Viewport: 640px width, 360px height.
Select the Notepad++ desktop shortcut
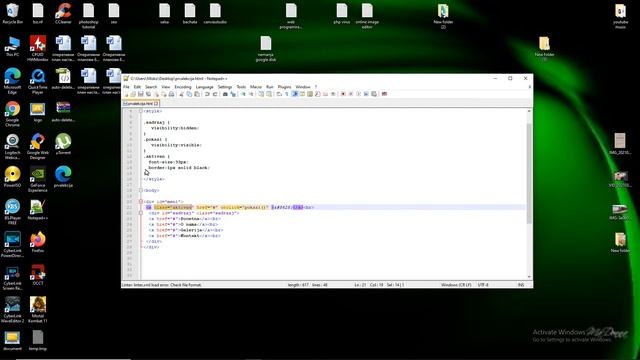[38, 209]
